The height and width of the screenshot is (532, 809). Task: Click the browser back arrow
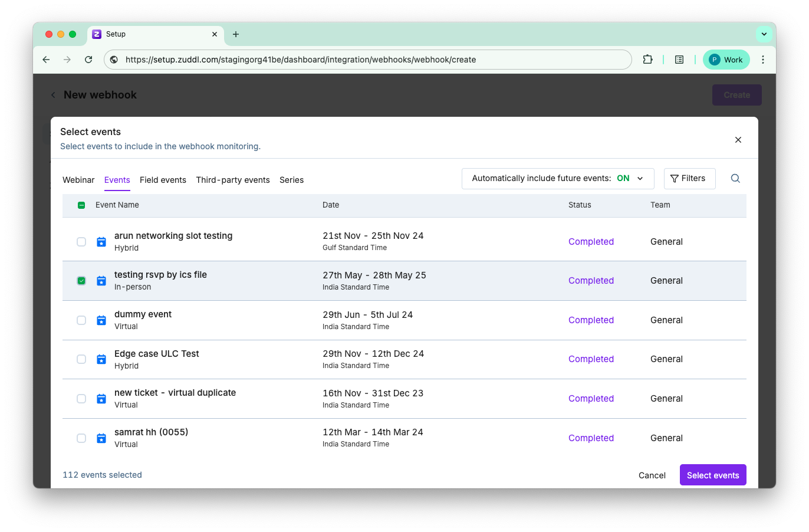click(46, 60)
